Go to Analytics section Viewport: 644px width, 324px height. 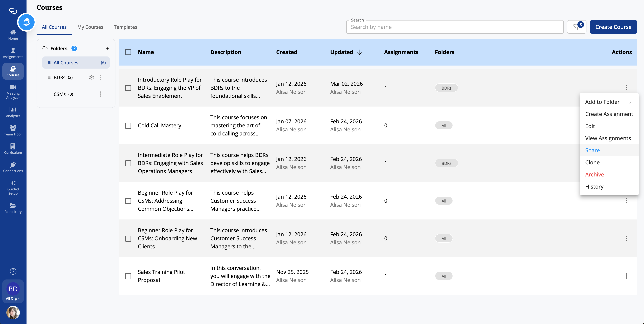(13, 112)
